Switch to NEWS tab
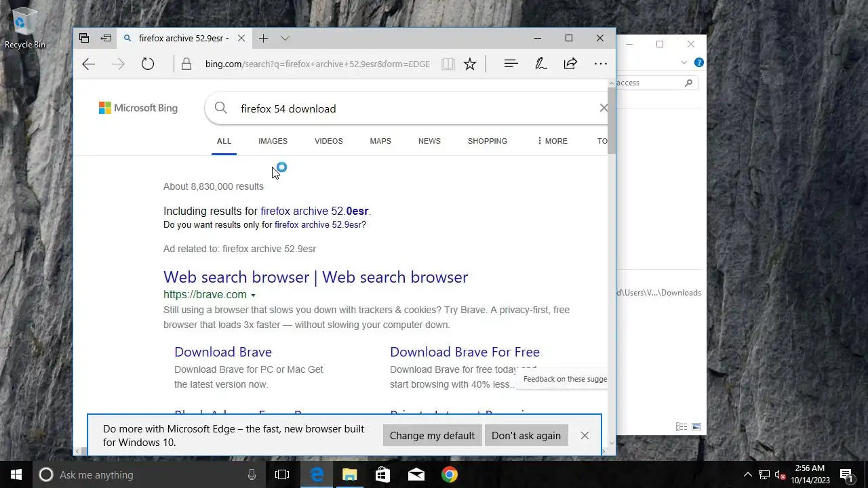This screenshot has width=868, height=488. 429,141
